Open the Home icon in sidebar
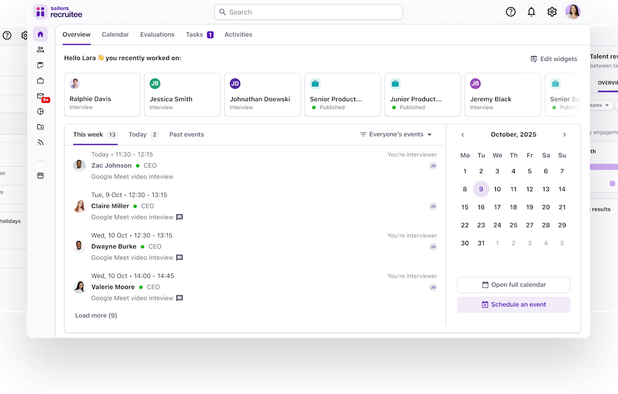This screenshot has height=394, width=618. coord(40,34)
